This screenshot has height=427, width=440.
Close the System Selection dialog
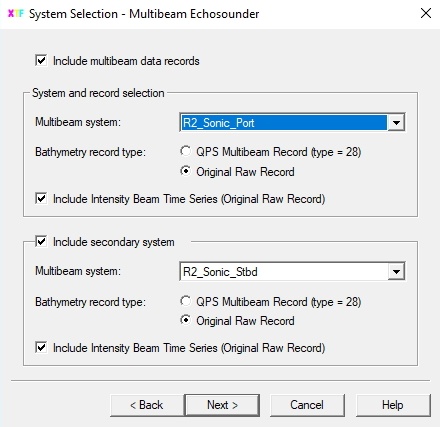coord(426,13)
